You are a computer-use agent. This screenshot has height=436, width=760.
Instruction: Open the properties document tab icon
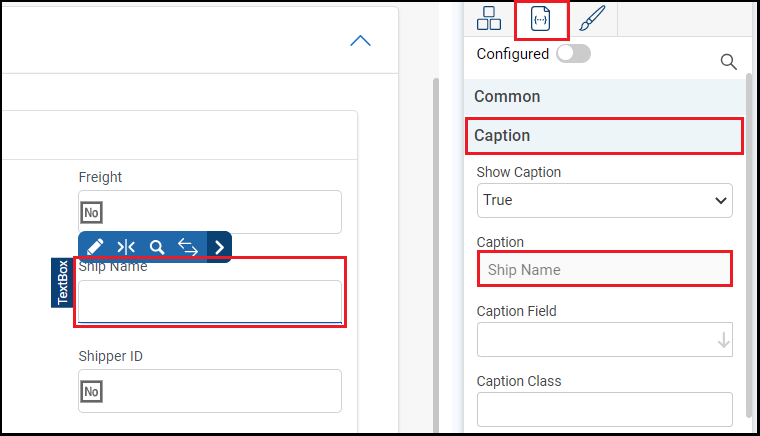pos(541,18)
